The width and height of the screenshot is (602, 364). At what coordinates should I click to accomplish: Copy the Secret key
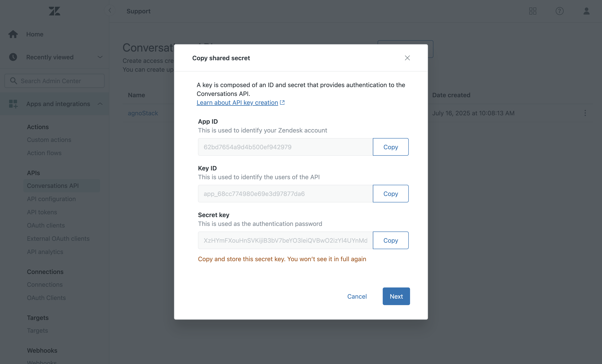390,240
